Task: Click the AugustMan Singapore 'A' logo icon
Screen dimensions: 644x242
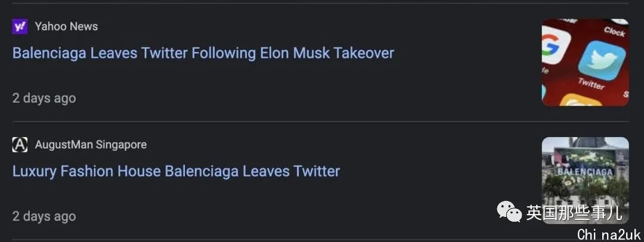Action: pyautogui.click(x=20, y=145)
